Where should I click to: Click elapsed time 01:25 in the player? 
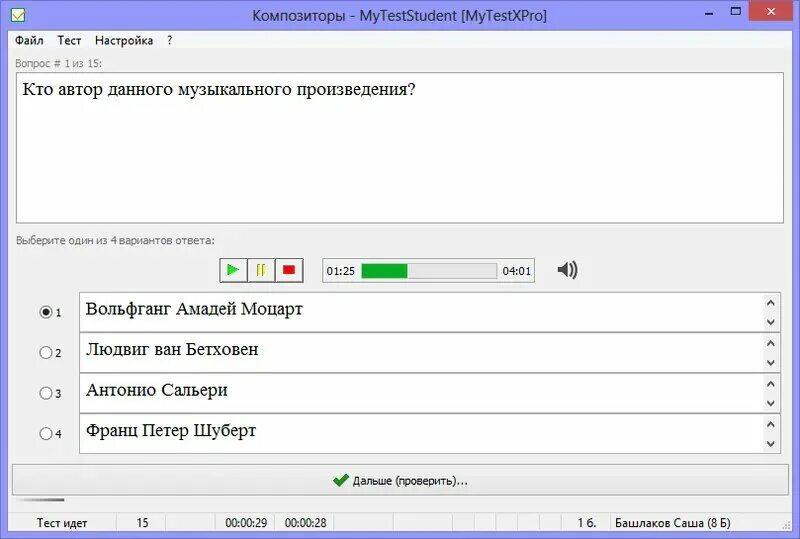click(x=340, y=271)
